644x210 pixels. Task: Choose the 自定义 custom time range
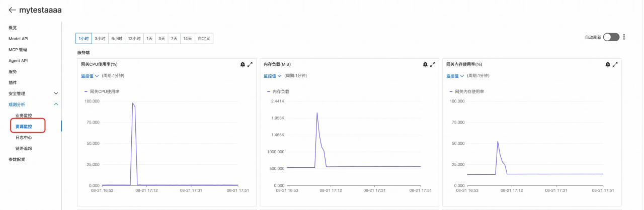tap(204, 38)
